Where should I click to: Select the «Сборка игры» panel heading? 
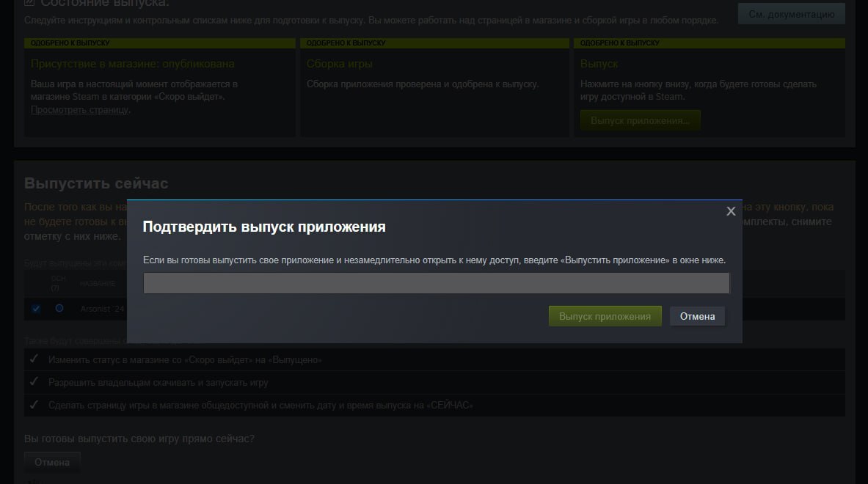tap(339, 64)
